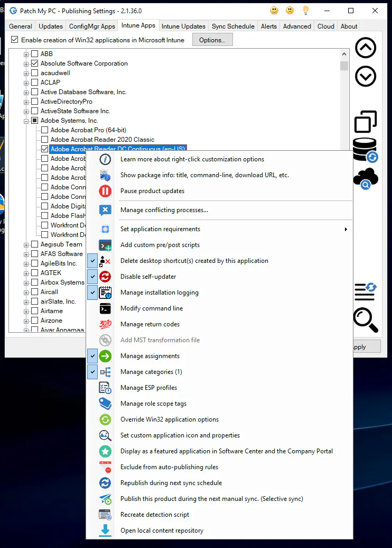
Task: Click the lightbulb idea icon in title bar
Action: 306,11
